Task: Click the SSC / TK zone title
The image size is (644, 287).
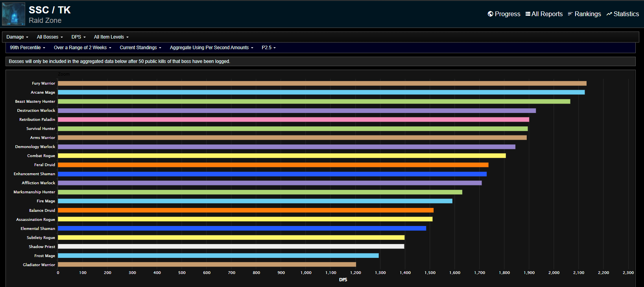Action: [x=50, y=10]
